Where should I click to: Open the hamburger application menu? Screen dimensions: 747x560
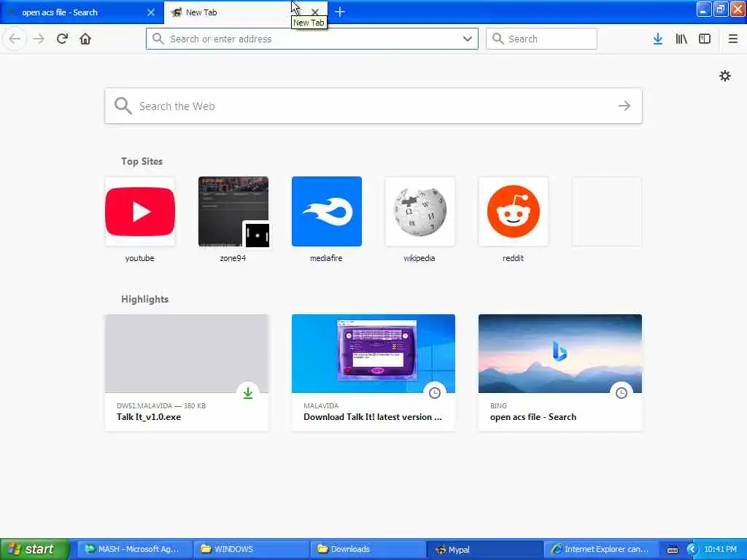(x=733, y=39)
